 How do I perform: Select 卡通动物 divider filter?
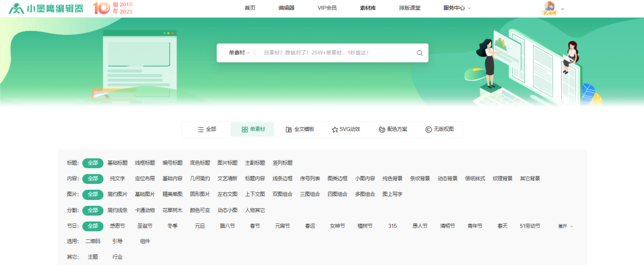[145, 210]
